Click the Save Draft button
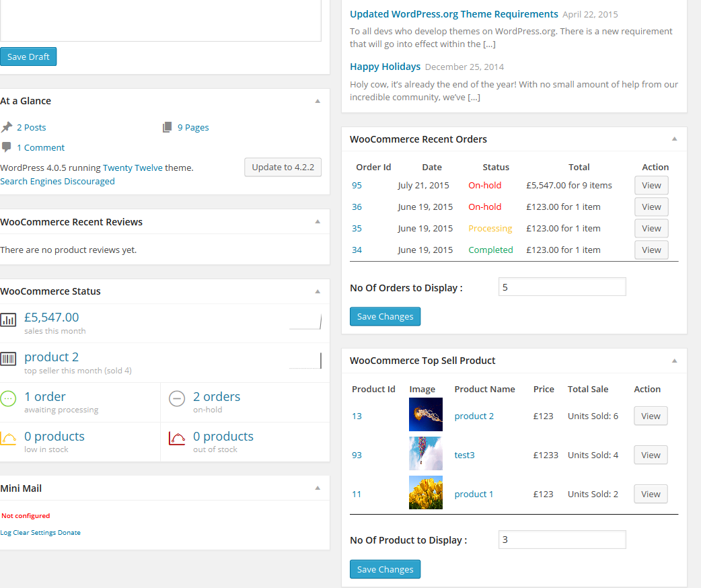The width and height of the screenshot is (701, 588). 28,57
